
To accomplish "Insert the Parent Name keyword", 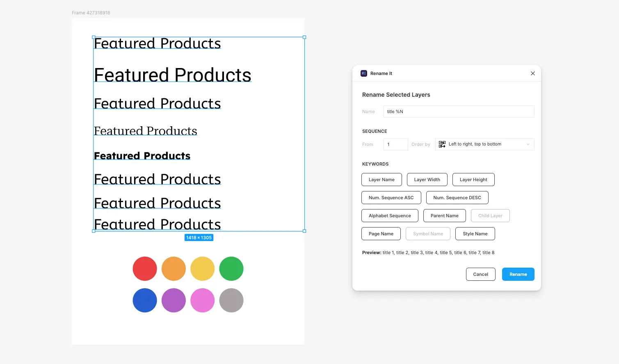I will point(445,216).
